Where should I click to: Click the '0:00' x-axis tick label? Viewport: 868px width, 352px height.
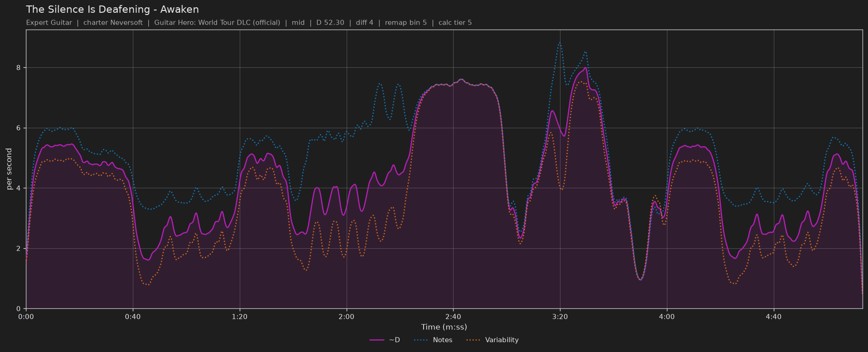(26, 317)
